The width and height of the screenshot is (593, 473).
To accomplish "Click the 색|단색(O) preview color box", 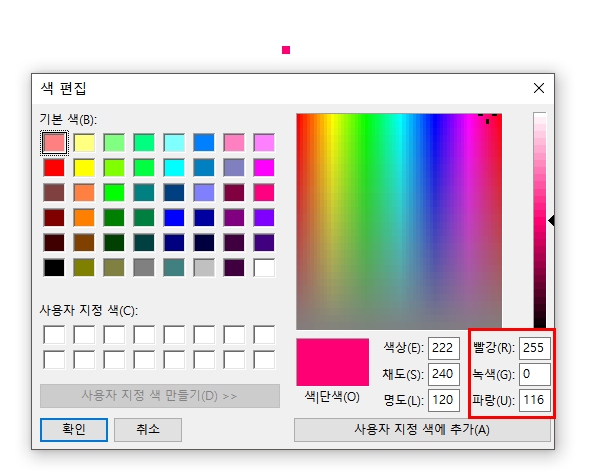I will (332, 362).
